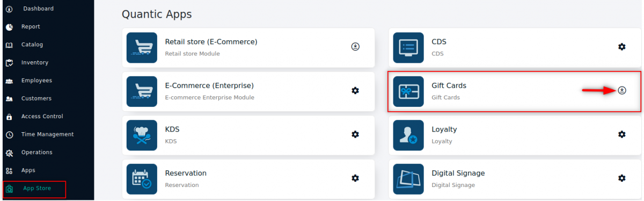Click the App Store bag icon
Viewport: 644px width, 201px height.
click(9, 189)
